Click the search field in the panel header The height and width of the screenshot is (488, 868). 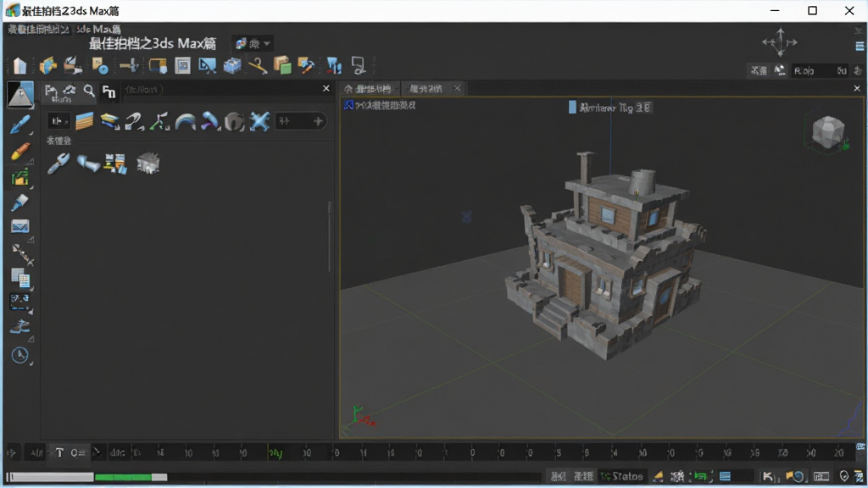[x=219, y=90]
